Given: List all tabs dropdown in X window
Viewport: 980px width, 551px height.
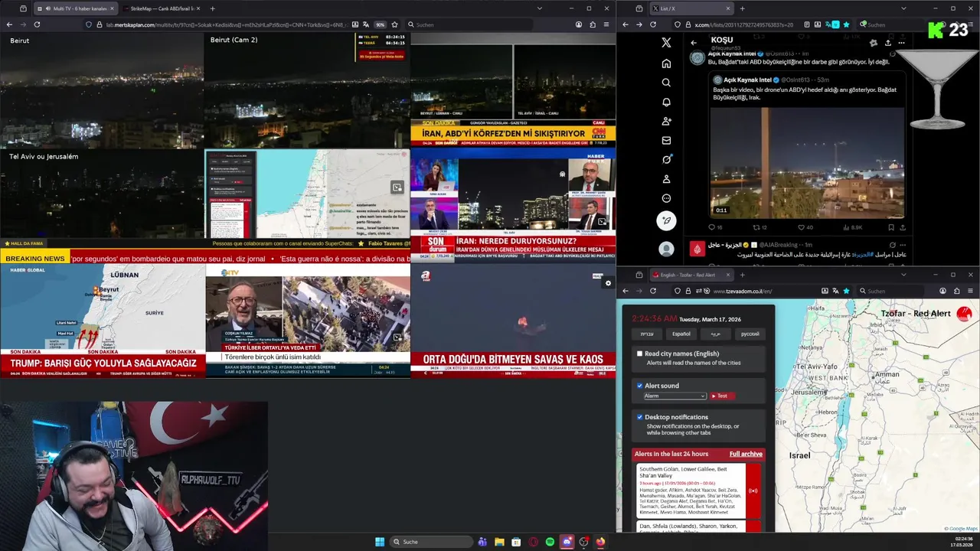Looking at the screenshot, I should tap(903, 8).
